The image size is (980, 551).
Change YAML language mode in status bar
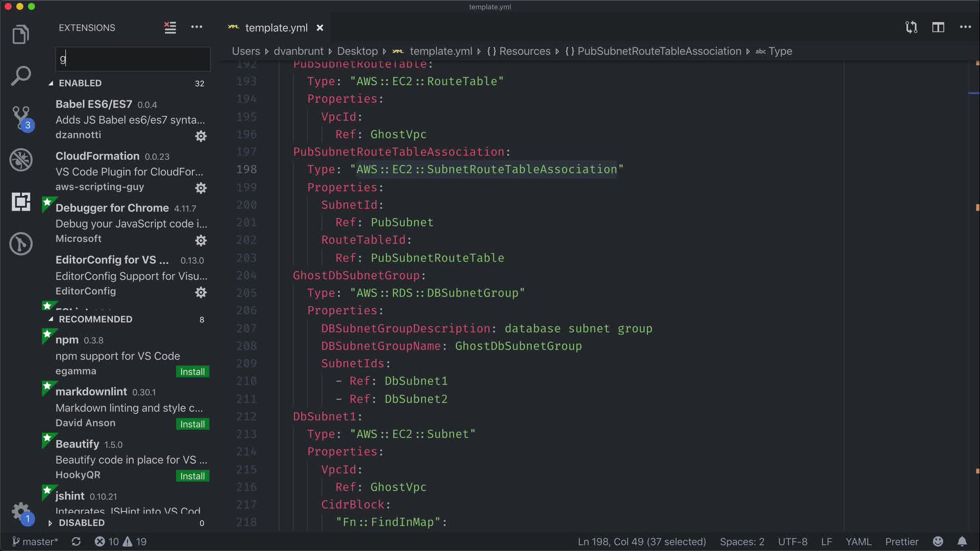tap(858, 541)
